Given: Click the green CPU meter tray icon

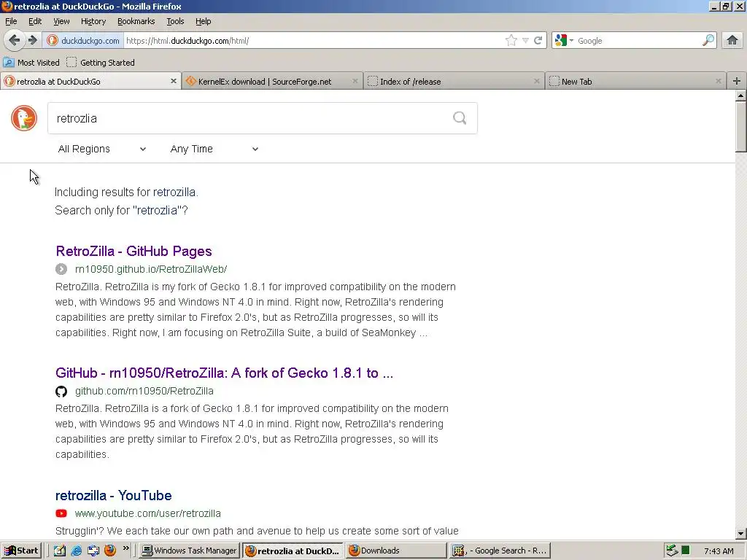Looking at the screenshot, I should click(x=685, y=551).
